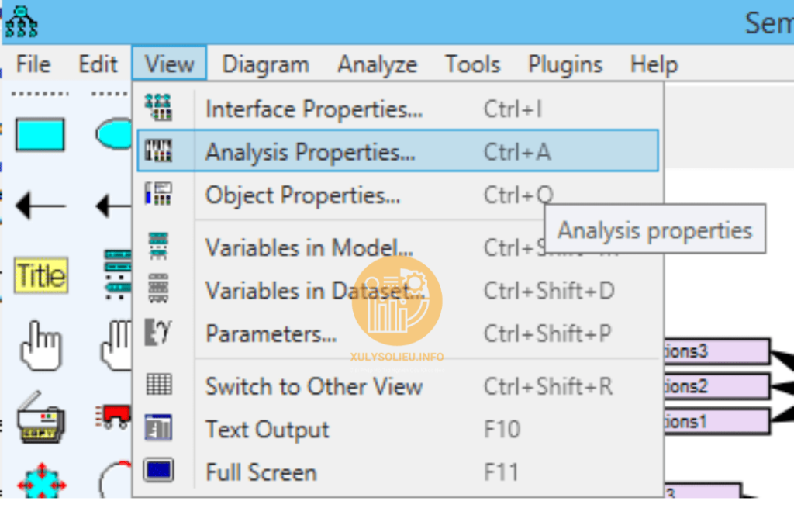Pick the single-headed path arrow tool
Viewport: 794px width, 532px height.
pyautogui.click(x=40, y=206)
